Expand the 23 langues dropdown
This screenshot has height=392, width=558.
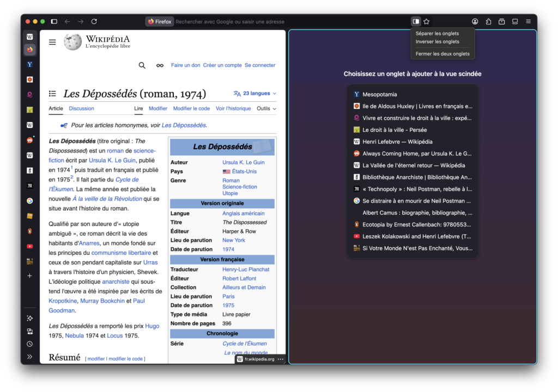[255, 94]
